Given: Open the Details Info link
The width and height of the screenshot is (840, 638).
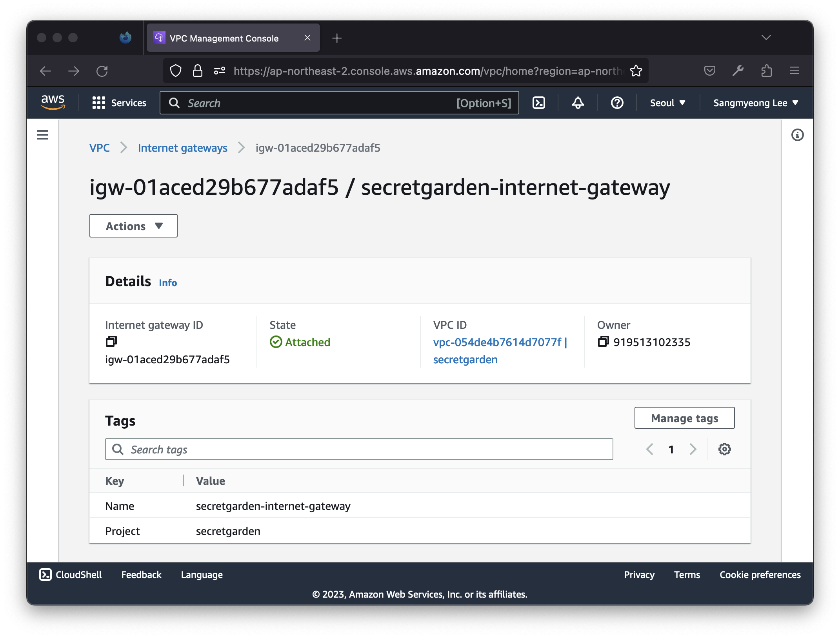Looking at the screenshot, I should point(168,283).
